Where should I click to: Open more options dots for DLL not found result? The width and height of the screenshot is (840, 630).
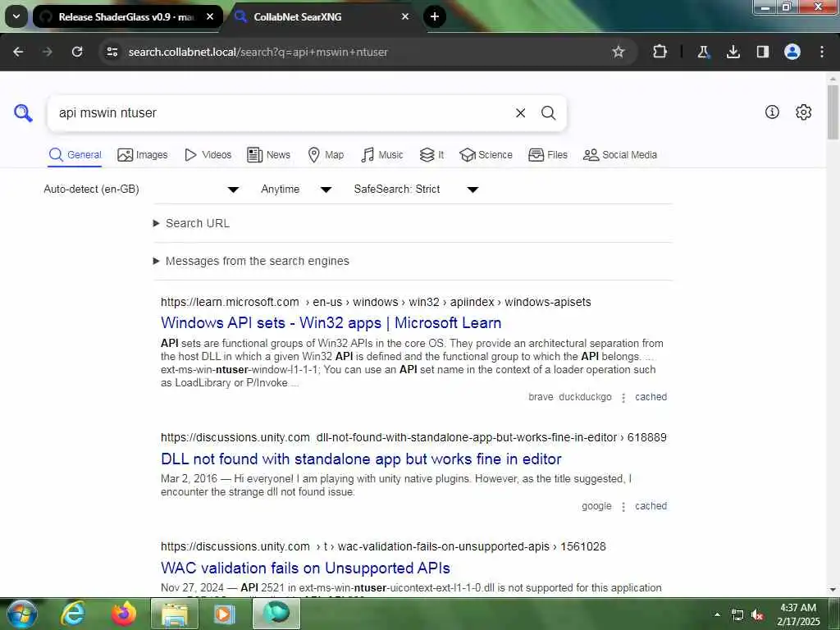623,507
